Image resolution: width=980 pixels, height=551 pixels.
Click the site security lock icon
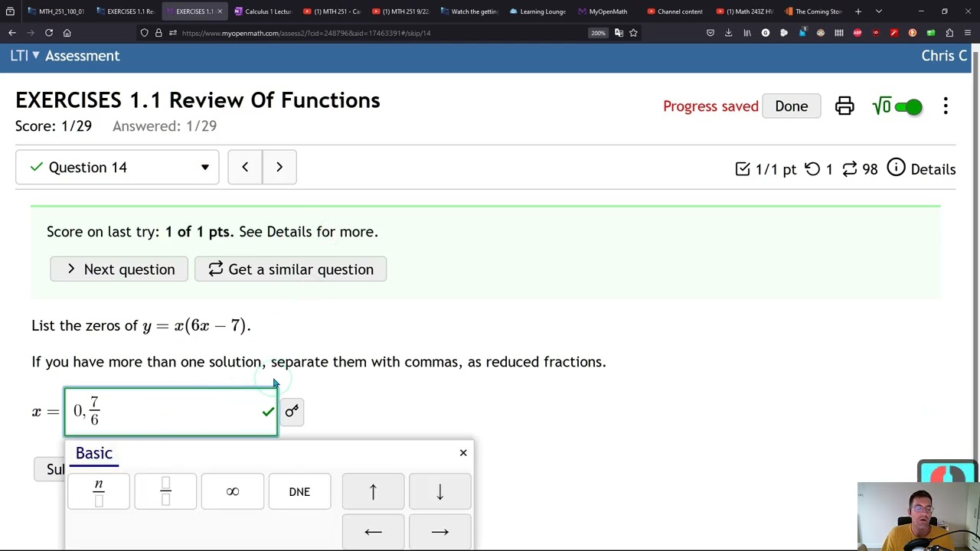pos(158,33)
